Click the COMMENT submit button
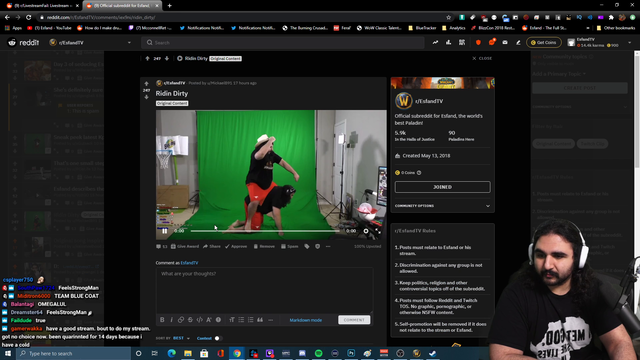 pyautogui.click(x=354, y=320)
